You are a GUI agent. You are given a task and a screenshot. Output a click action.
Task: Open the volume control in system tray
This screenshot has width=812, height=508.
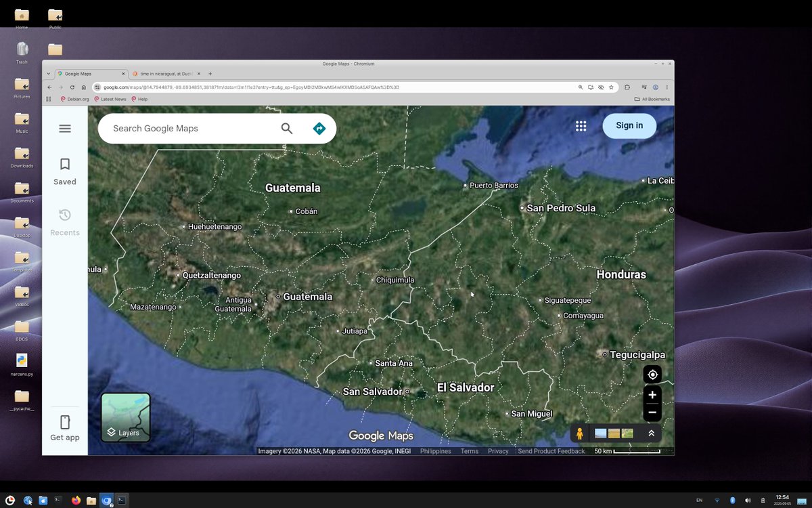tap(748, 501)
